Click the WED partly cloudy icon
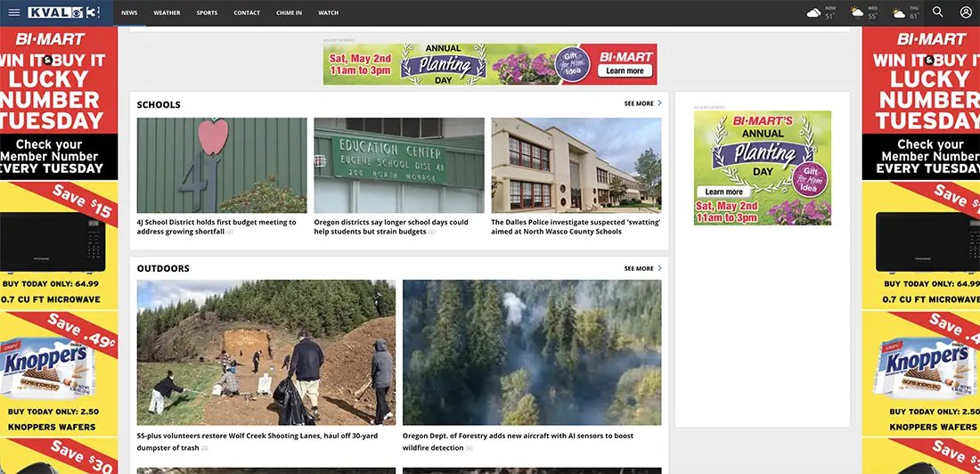This screenshot has height=474, width=980. tap(856, 12)
